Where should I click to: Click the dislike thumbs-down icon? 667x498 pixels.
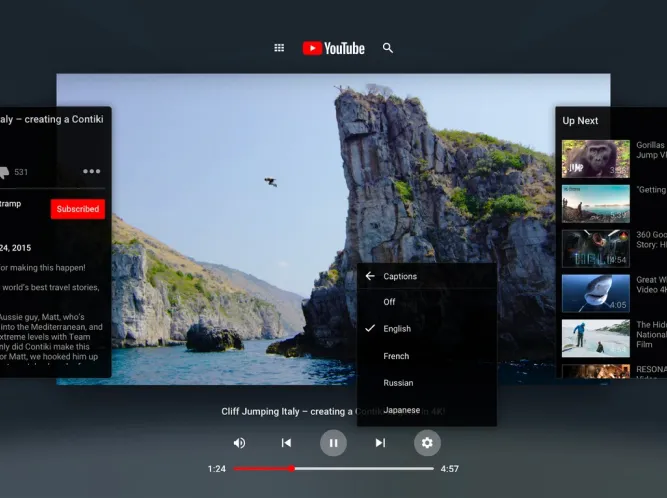(4, 172)
